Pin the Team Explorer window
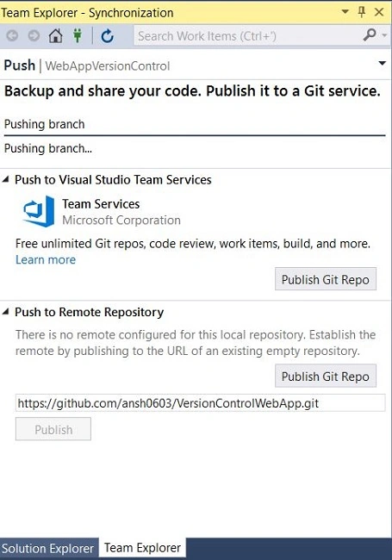The height and width of the screenshot is (560, 392). tap(362, 12)
